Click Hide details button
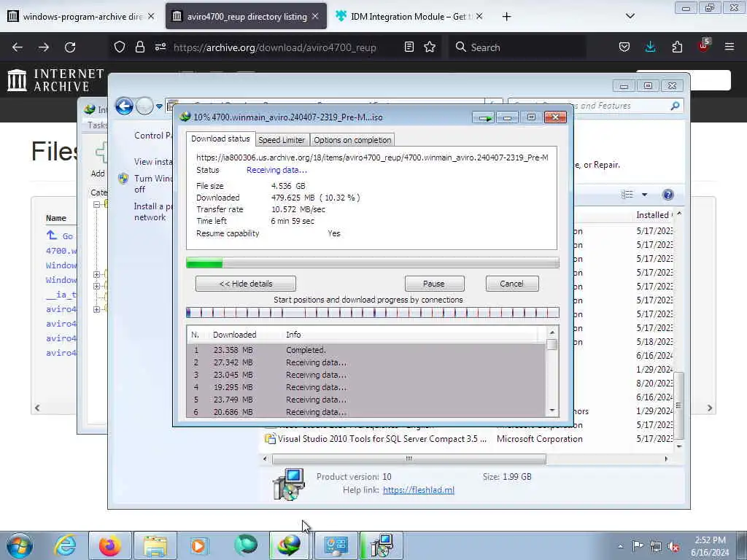The image size is (747, 560). point(246,284)
